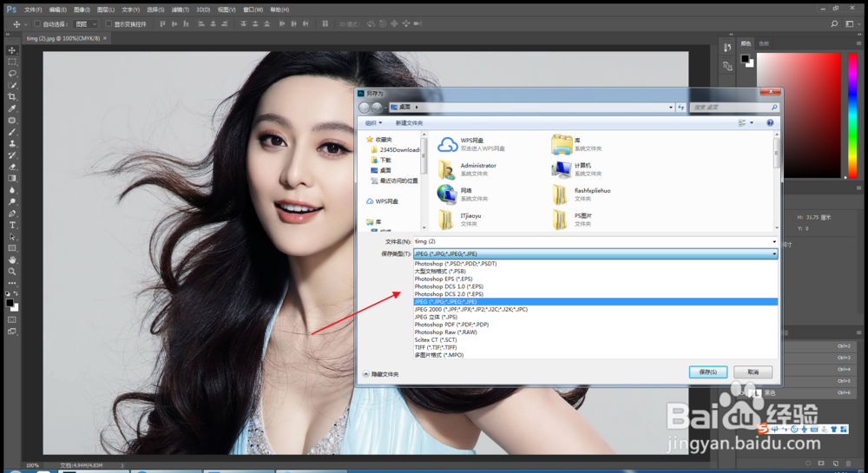Pick a color in the color field
Image resolution: width=868 pixels, height=473 pixels.
799,115
